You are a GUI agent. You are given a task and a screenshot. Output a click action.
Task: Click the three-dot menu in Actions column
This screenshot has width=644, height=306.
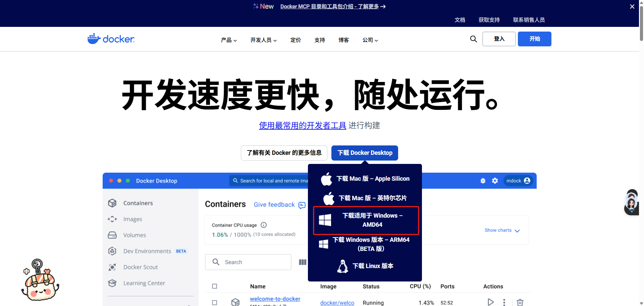coord(504,302)
